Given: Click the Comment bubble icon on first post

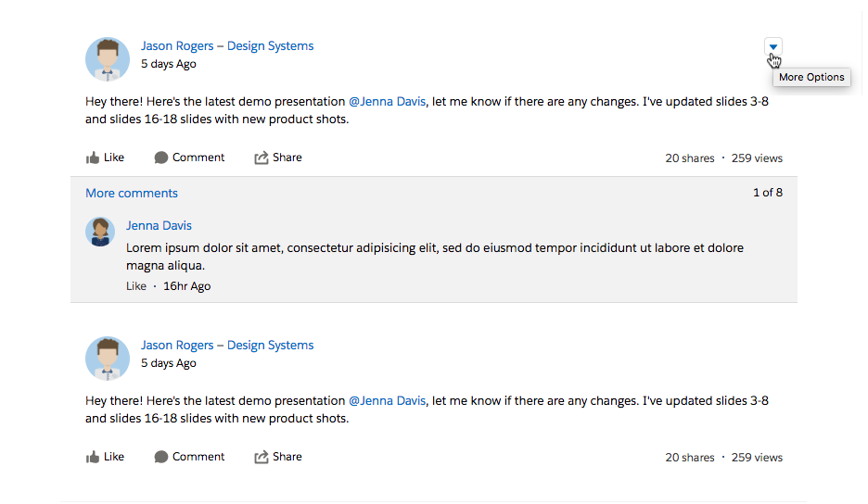Looking at the screenshot, I should pyautogui.click(x=161, y=158).
